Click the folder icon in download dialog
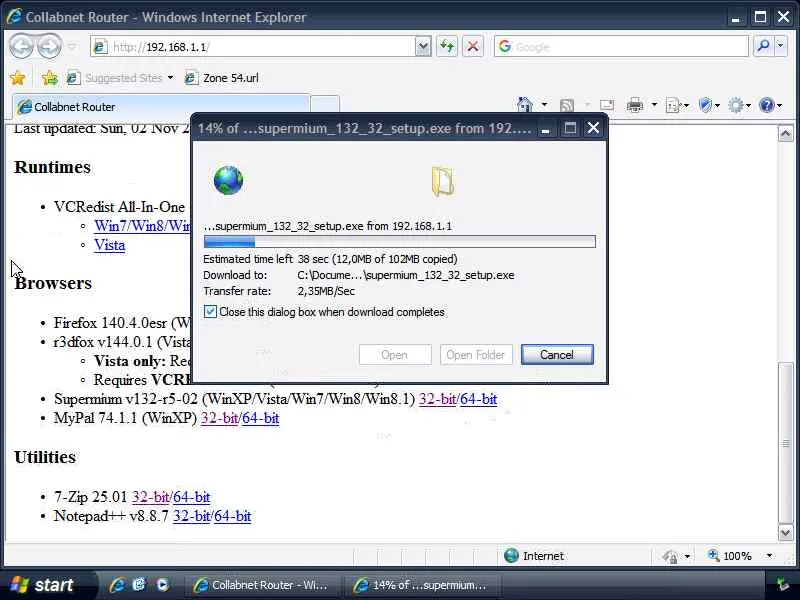The width and height of the screenshot is (800, 600). pyautogui.click(x=443, y=181)
